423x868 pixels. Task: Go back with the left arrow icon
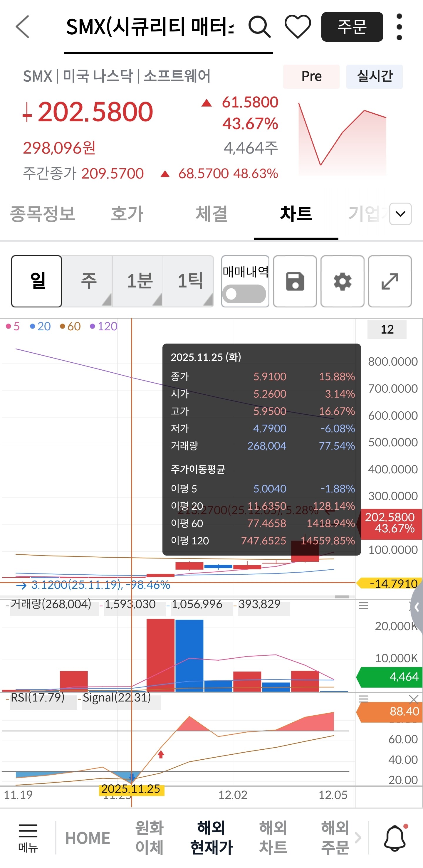pos(23,27)
